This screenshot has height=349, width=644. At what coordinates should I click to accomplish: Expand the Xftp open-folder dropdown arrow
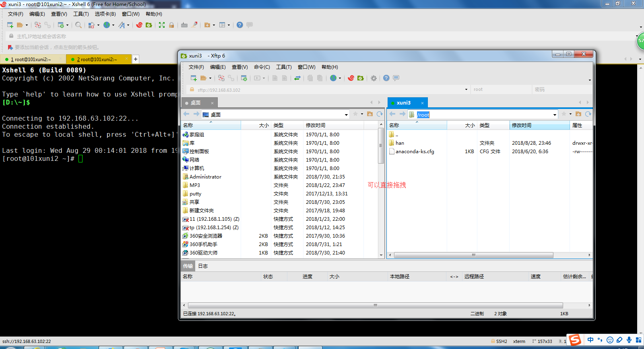(210, 78)
